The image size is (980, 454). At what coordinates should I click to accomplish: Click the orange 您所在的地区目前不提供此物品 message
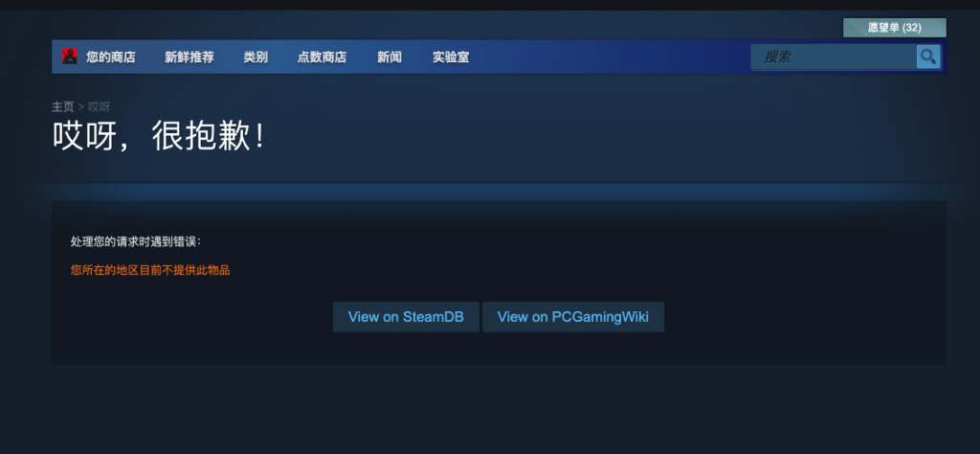pyautogui.click(x=150, y=271)
